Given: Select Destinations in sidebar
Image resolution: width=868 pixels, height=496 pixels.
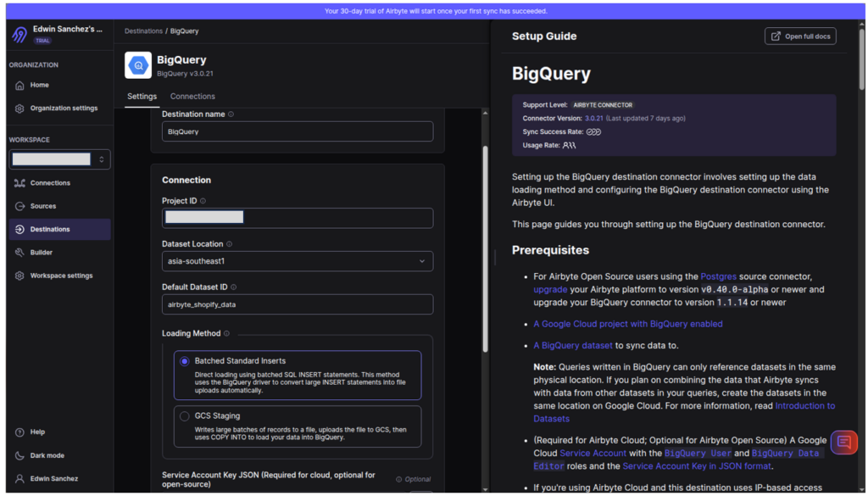Looking at the screenshot, I should [60, 229].
